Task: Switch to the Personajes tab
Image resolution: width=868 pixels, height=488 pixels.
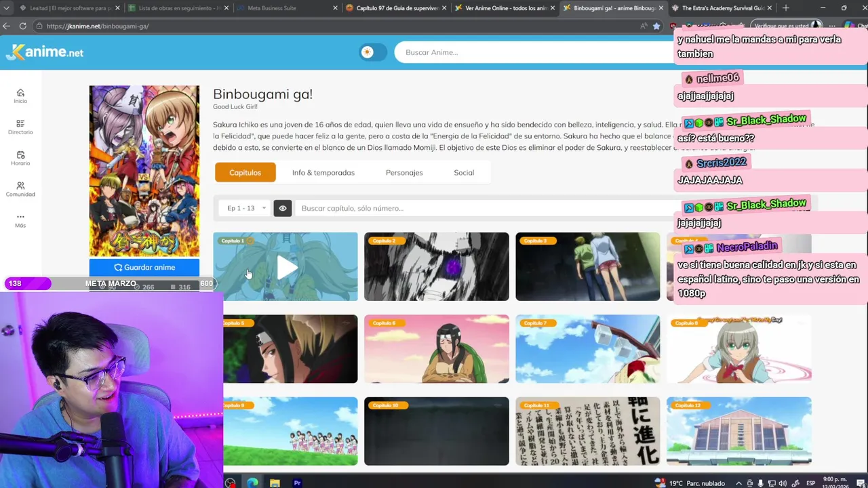Action: (x=404, y=172)
